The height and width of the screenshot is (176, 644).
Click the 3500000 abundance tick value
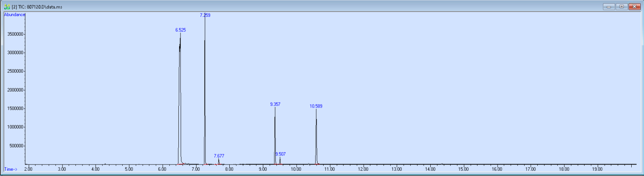tap(15, 34)
